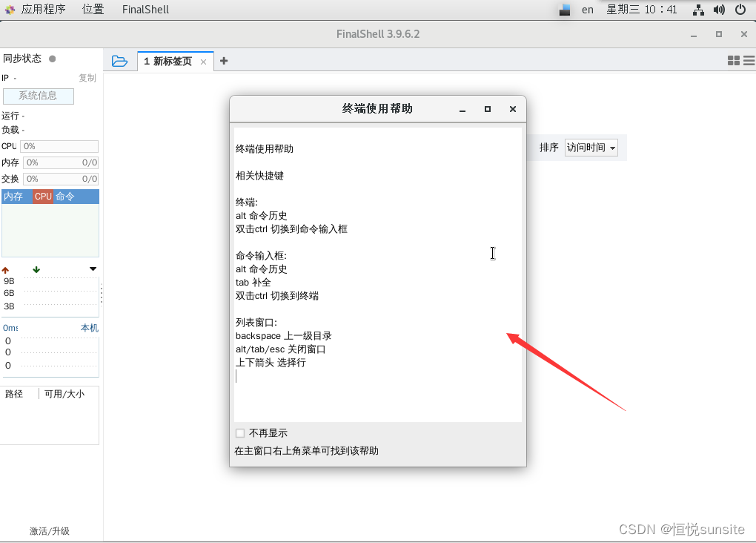Open a new tab with the plus icon
This screenshot has height=543, width=756.
(x=224, y=61)
